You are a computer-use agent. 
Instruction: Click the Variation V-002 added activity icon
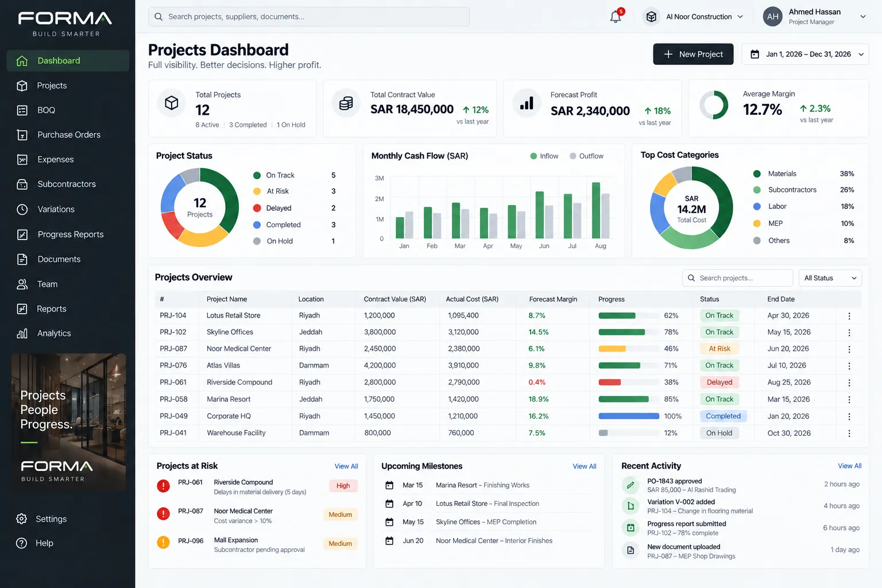pos(630,506)
